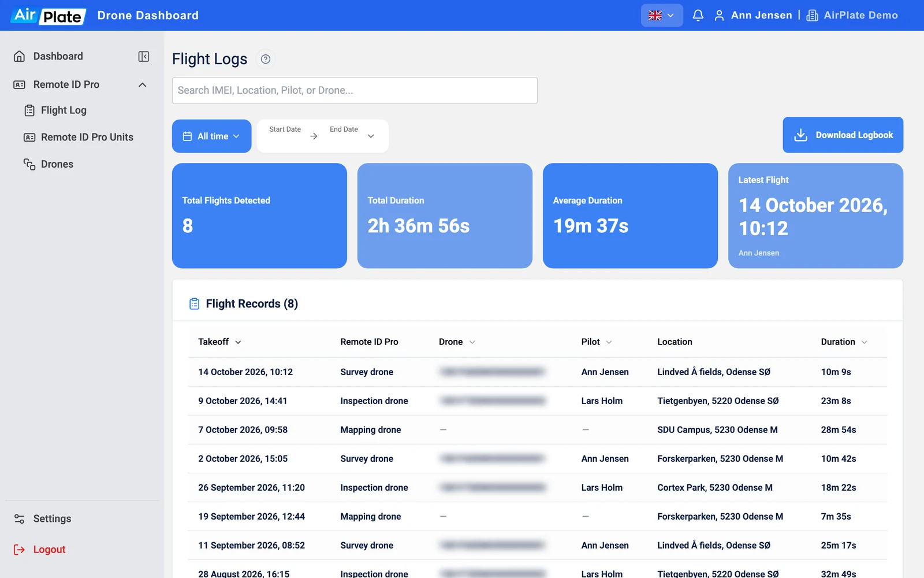The image size is (924, 578).
Task: Click SDU Campus, 5230 Odense M location
Action: pos(717,430)
